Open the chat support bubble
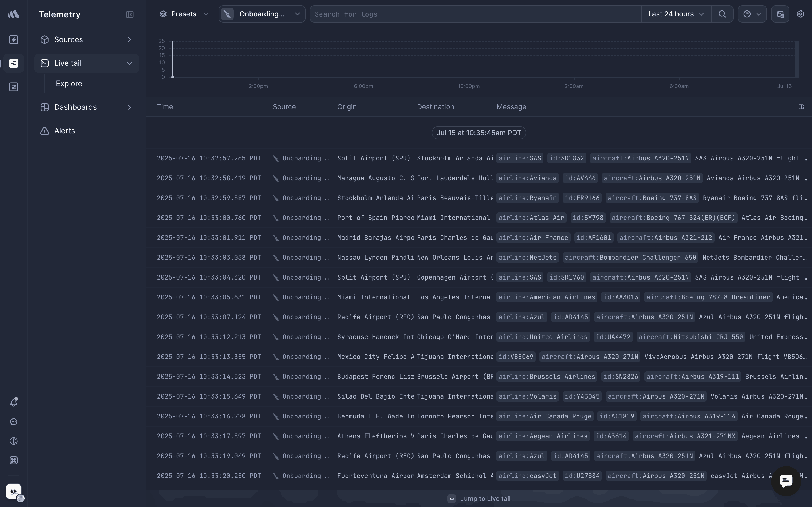Image resolution: width=812 pixels, height=507 pixels. 786,481
